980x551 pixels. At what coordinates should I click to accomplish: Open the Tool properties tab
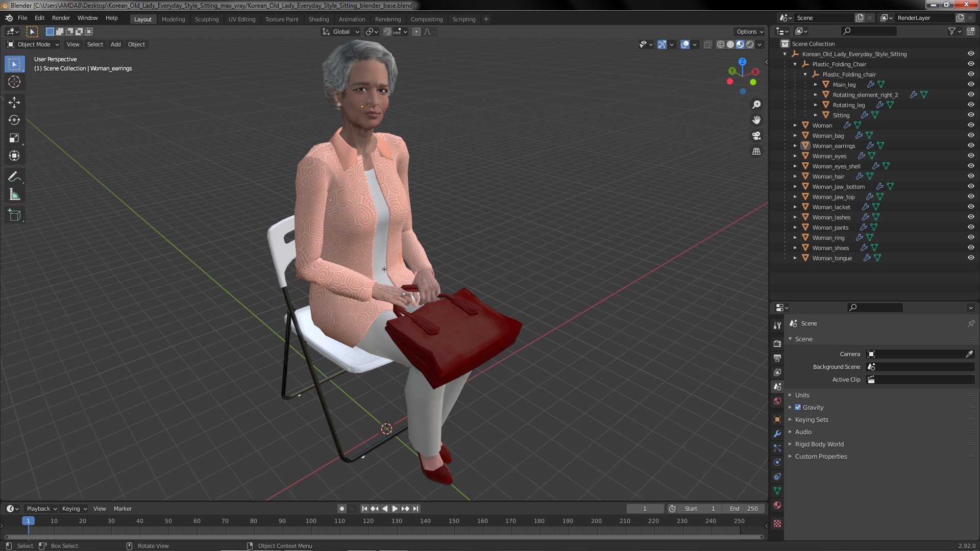click(777, 325)
